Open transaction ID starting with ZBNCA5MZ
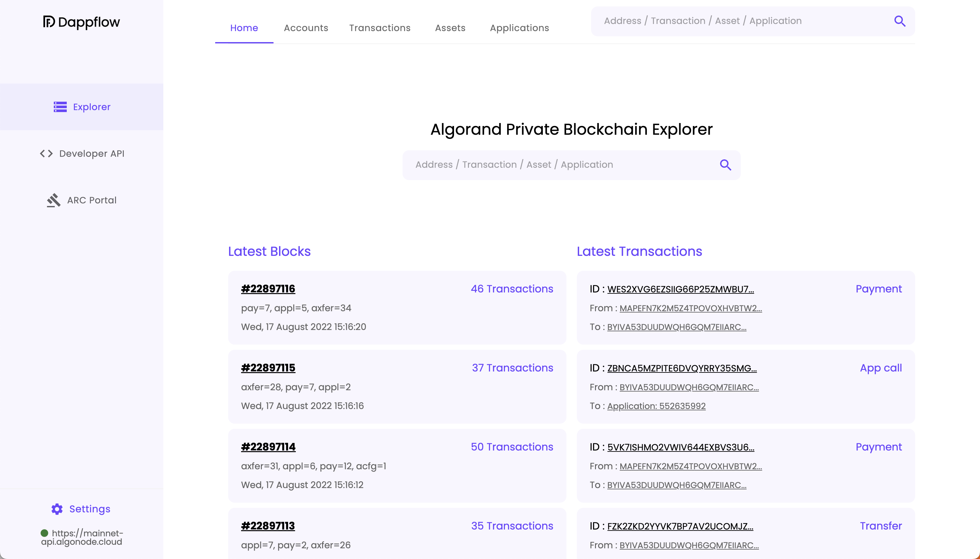 [682, 368]
